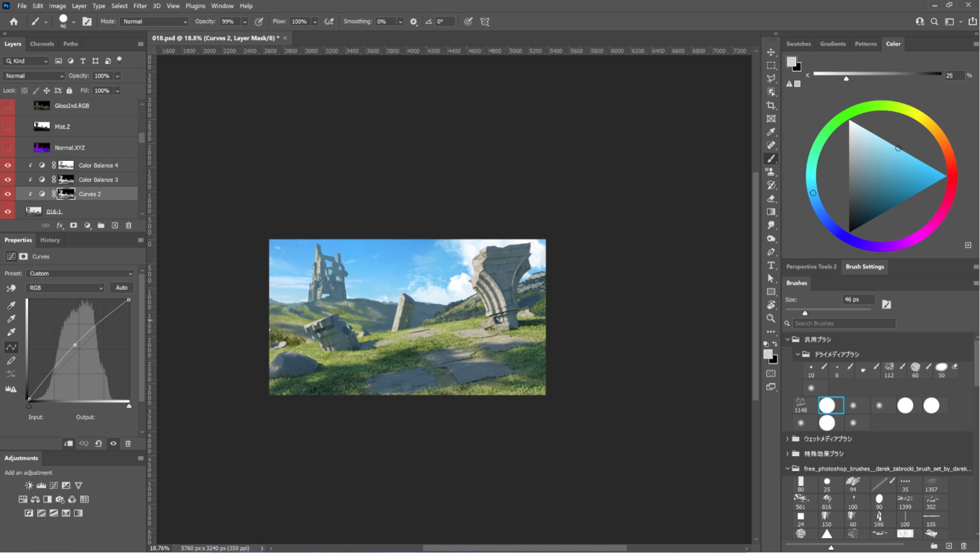980x553 pixels.
Task: Pick the Zoom tool in toolbar
Action: pos(771,318)
